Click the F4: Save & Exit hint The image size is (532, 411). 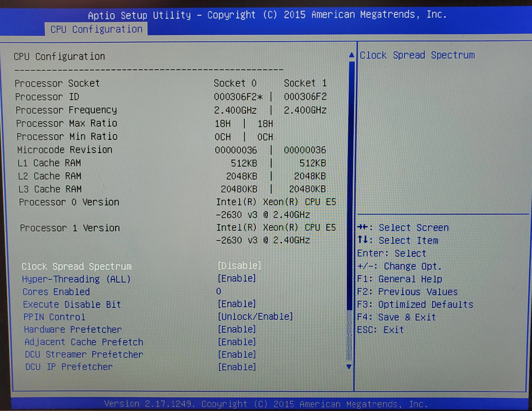396,317
